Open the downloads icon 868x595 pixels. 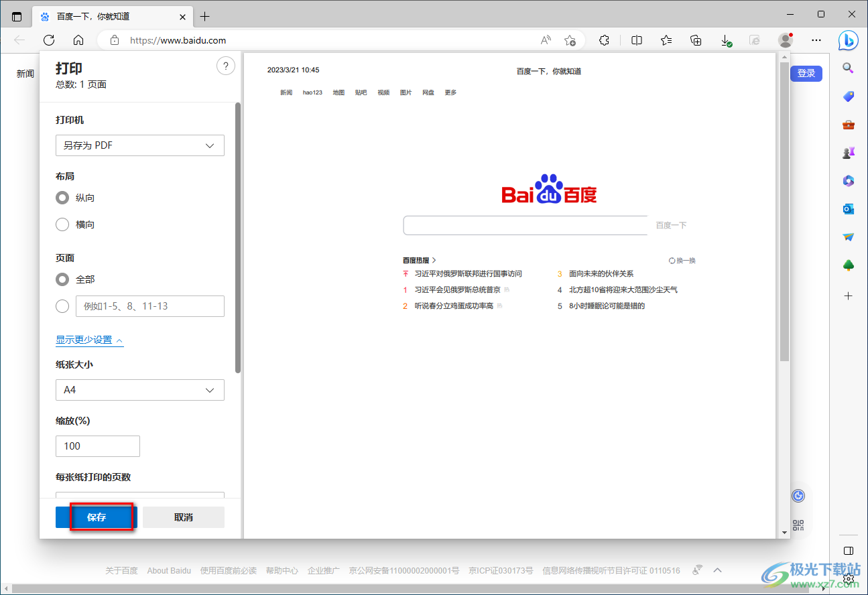(726, 40)
